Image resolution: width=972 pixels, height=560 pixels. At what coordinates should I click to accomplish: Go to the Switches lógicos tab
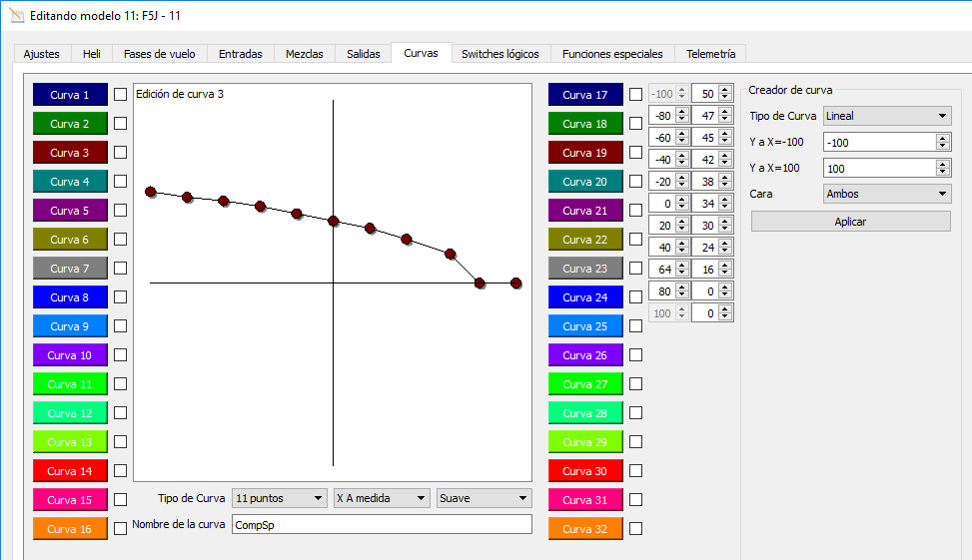499,54
